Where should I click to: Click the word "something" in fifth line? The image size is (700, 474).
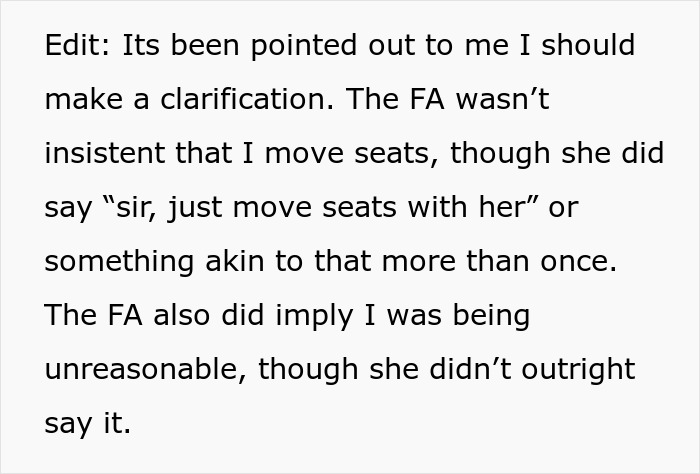[x=119, y=262]
